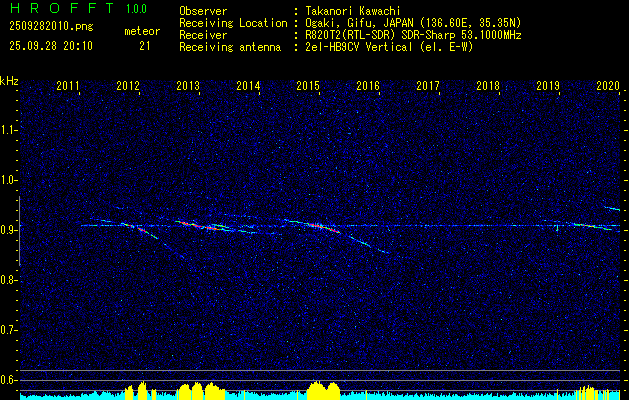
Task: Click frequency axis label 0.8
Action: click(8, 280)
